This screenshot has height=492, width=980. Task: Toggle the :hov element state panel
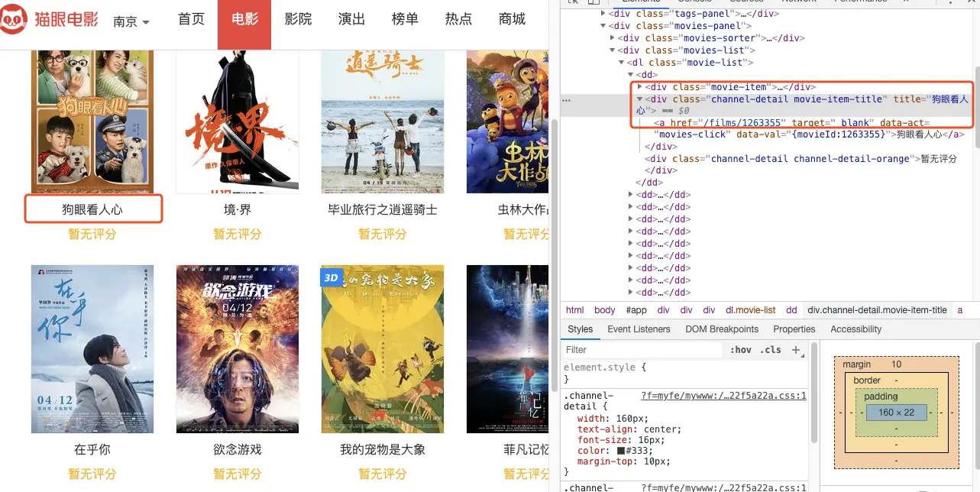(741, 350)
